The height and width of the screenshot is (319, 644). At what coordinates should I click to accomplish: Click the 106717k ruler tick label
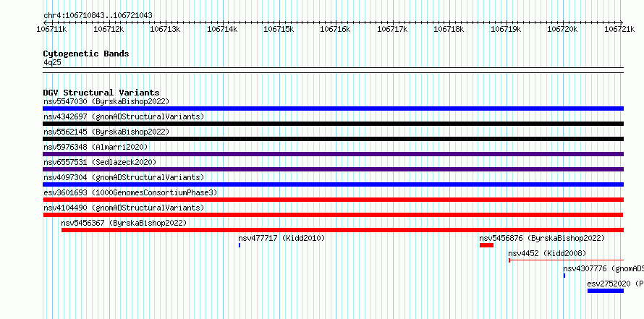[392, 29]
